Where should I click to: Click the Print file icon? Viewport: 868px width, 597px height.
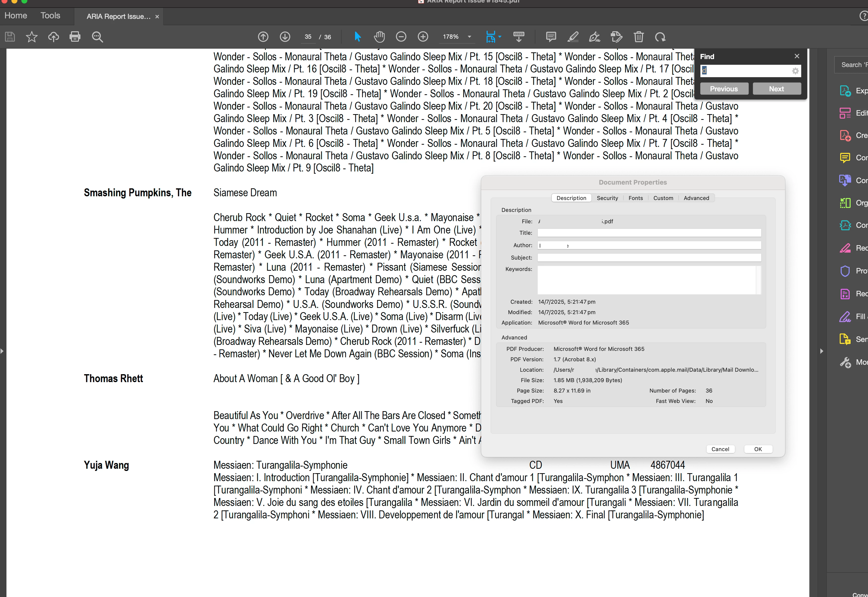pos(75,37)
